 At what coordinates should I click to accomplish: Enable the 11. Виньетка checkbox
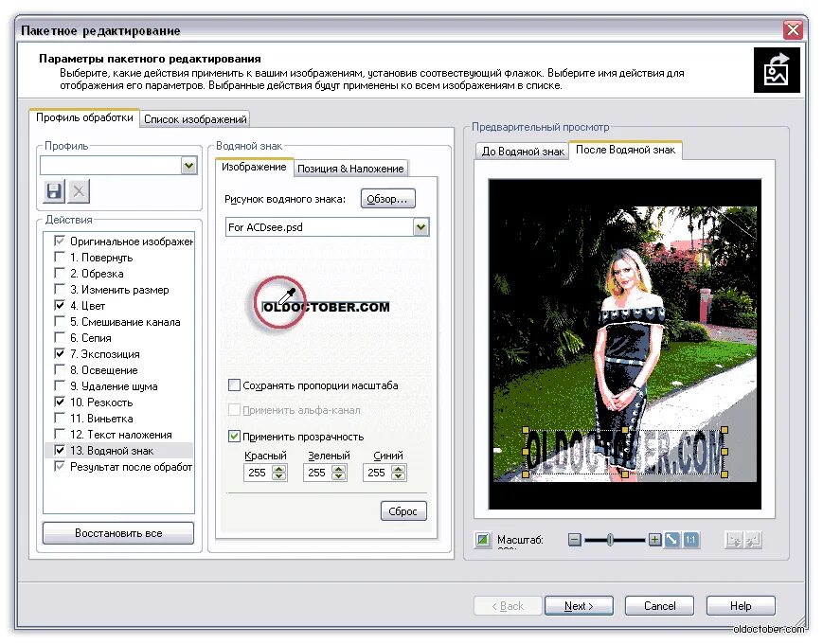60,419
